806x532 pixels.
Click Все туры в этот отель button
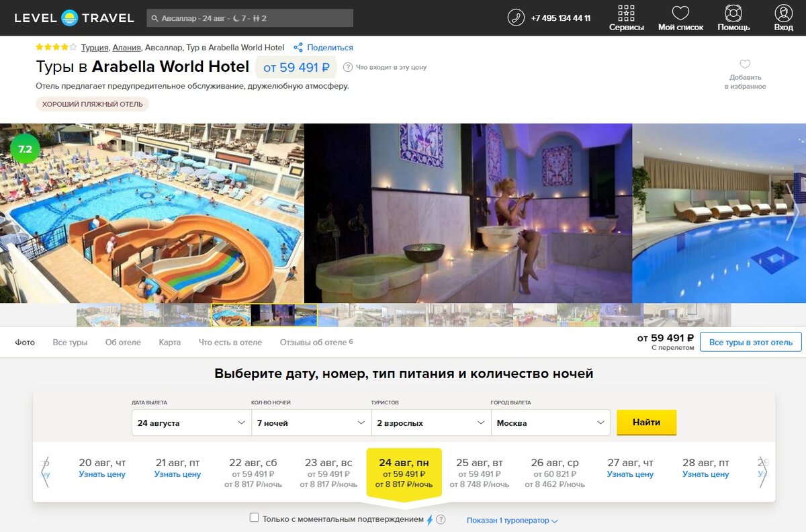point(750,342)
